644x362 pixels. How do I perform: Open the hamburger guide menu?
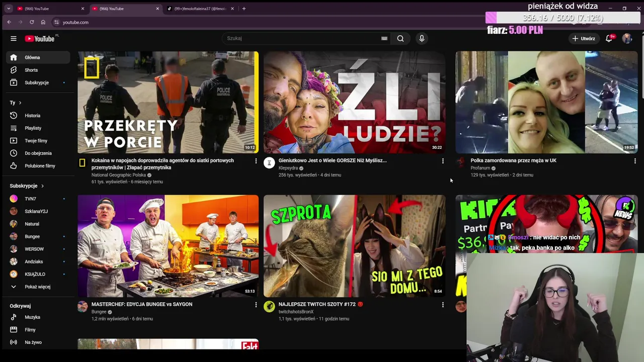pos(14,39)
